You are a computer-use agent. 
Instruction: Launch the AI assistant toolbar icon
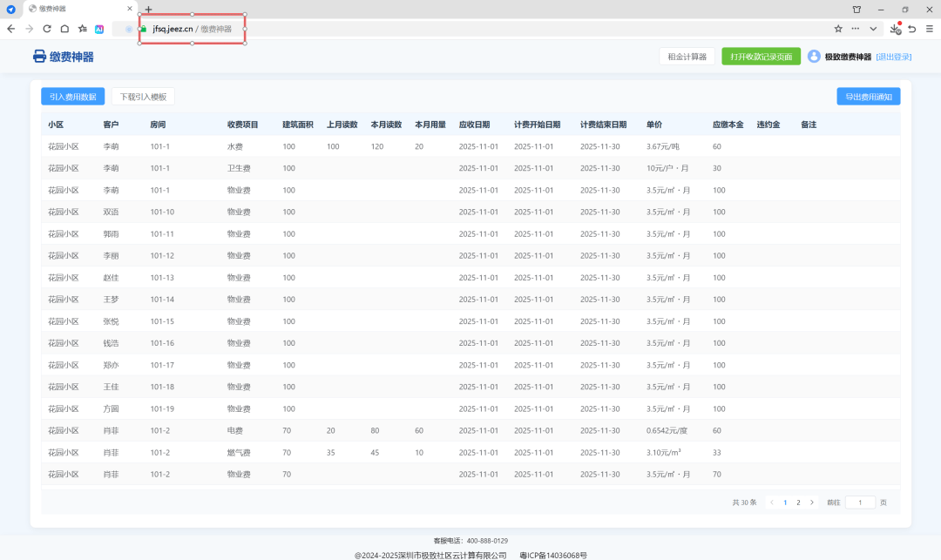click(99, 29)
